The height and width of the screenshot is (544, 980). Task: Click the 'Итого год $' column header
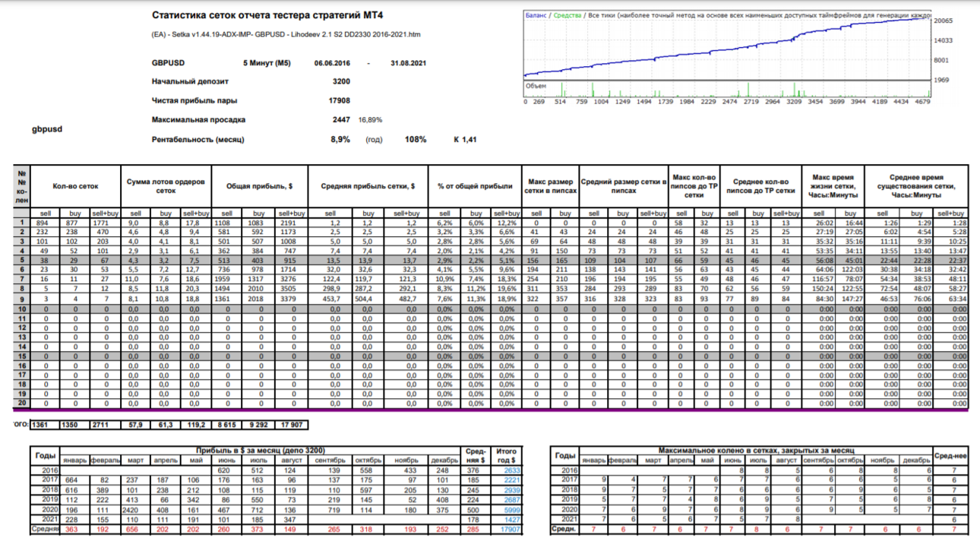point(505,456)
